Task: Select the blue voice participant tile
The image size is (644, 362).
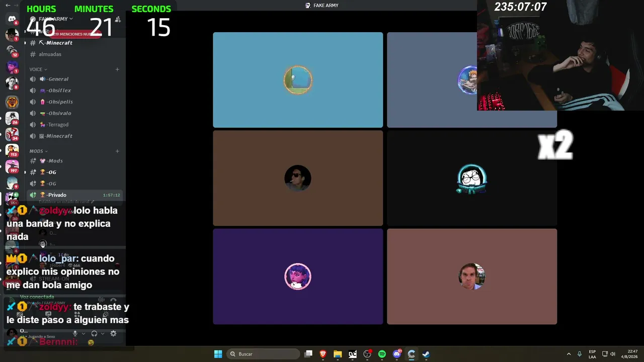Action: [x=298, y=80]
